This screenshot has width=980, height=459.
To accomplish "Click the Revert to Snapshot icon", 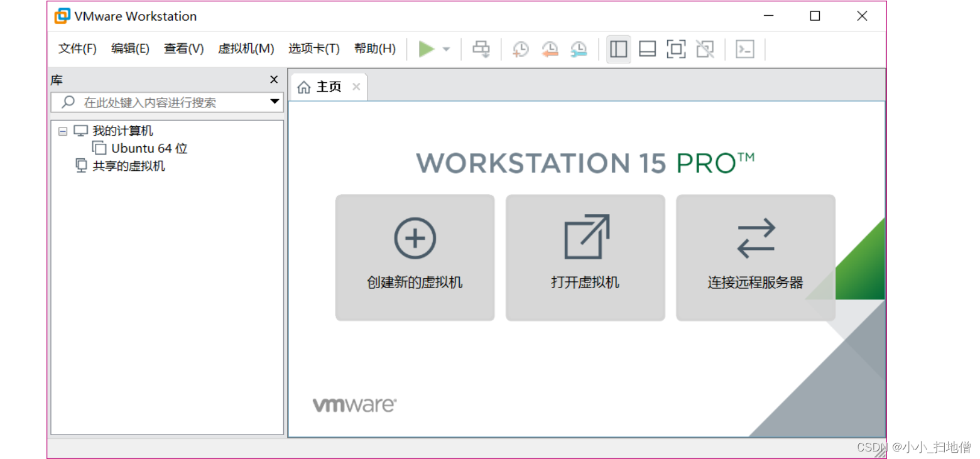I will [550, 49].
